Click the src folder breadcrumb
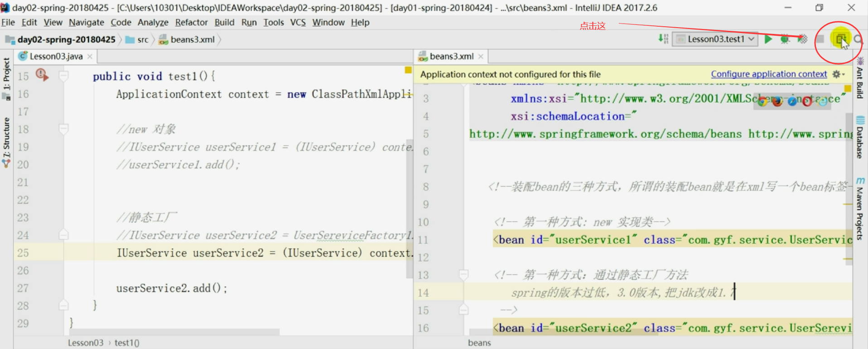Image resolution: width=868 pixels, height=349 pixels. [137, 39]
